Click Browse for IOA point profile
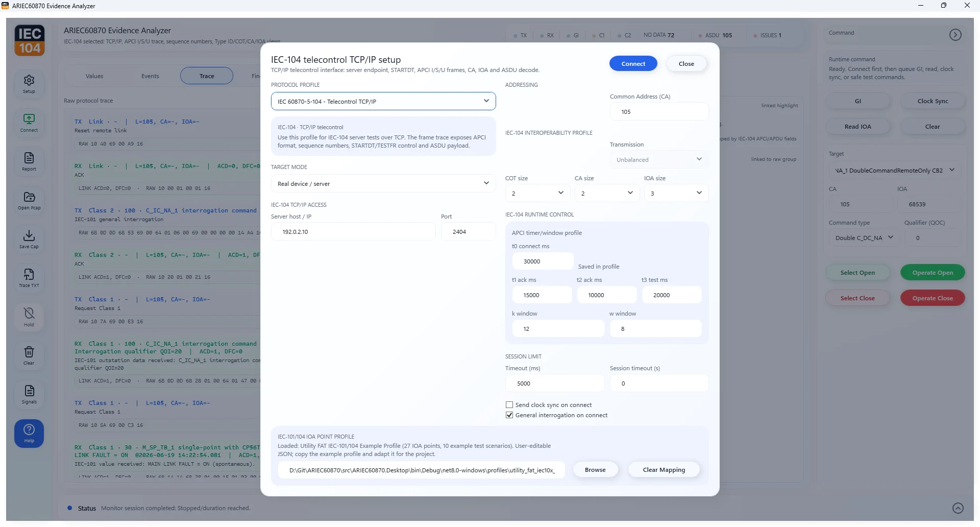The width and height of the screenshot is (980, 527). click(595, 470)
